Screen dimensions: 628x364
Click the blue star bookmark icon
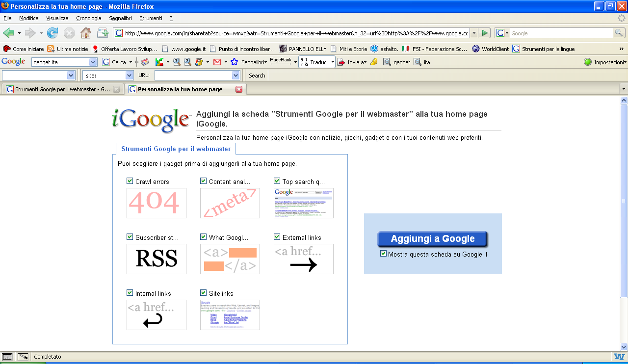(x=235, y=62)
